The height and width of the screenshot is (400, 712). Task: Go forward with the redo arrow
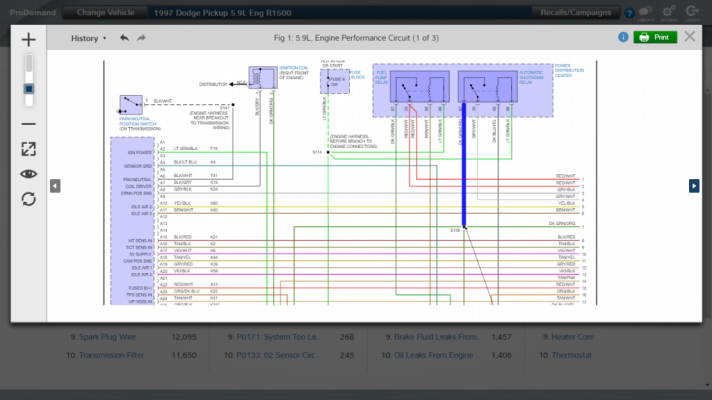pos(141,38)
